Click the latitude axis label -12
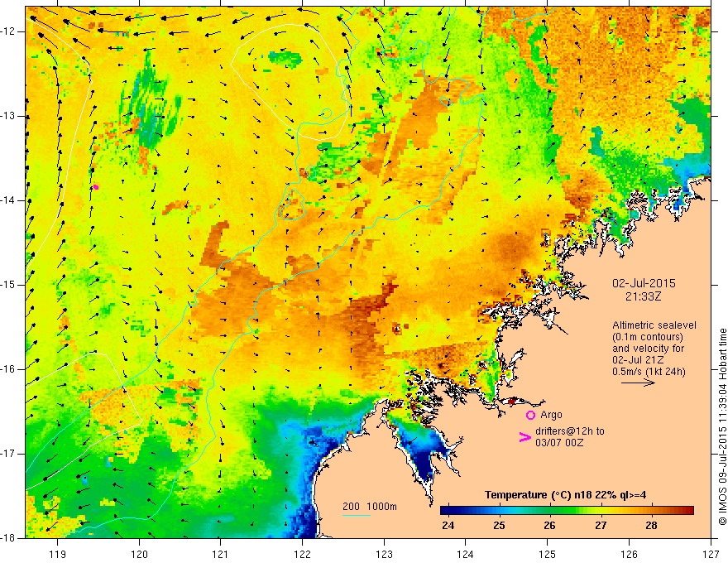Image resolution: width=728 pixels, height=563 pixels. [x=9, y=31]
